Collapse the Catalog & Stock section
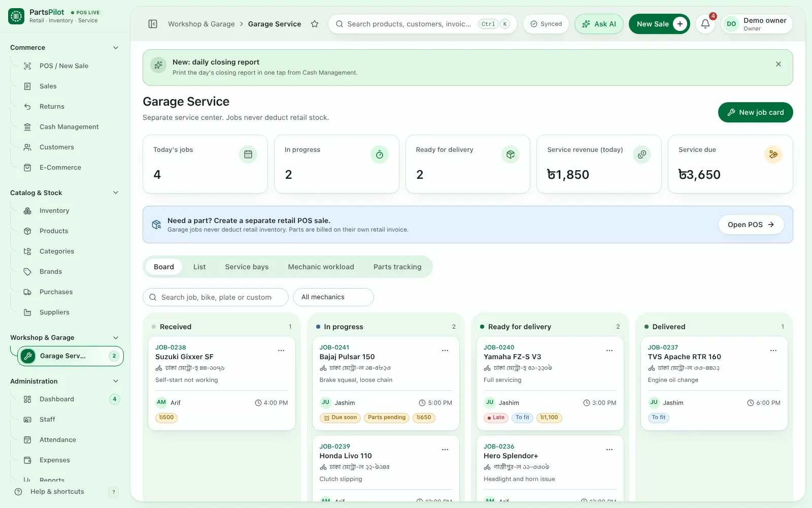Image resolution: width=812 pixels, height=508 pixels. [116, 193]
